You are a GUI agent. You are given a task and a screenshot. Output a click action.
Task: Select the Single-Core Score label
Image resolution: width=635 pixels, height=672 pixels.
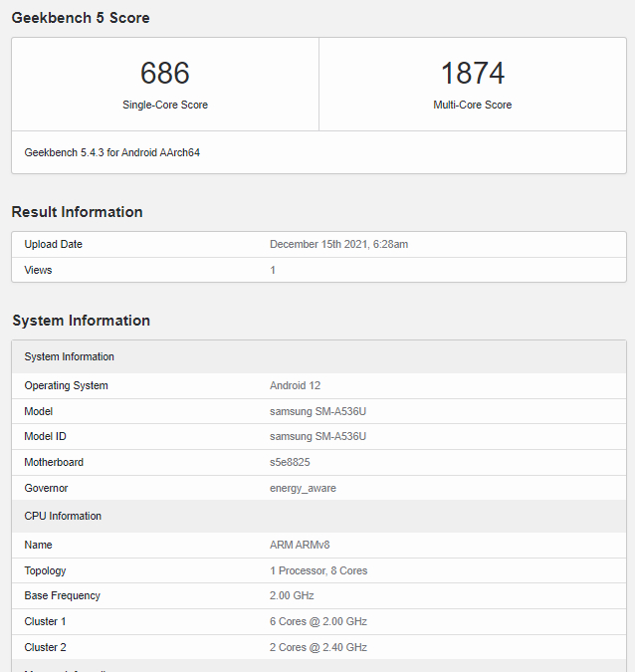click(x=165, y=105)
